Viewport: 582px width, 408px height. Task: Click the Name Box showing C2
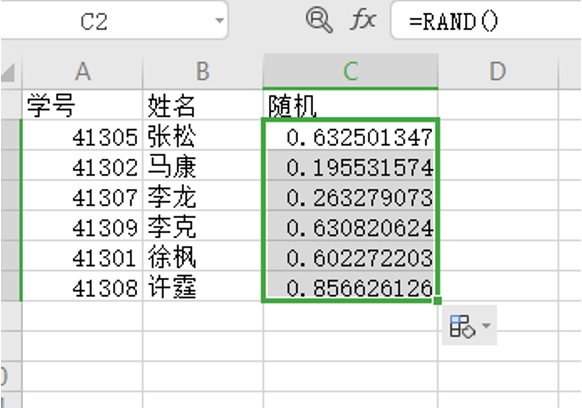114,21
